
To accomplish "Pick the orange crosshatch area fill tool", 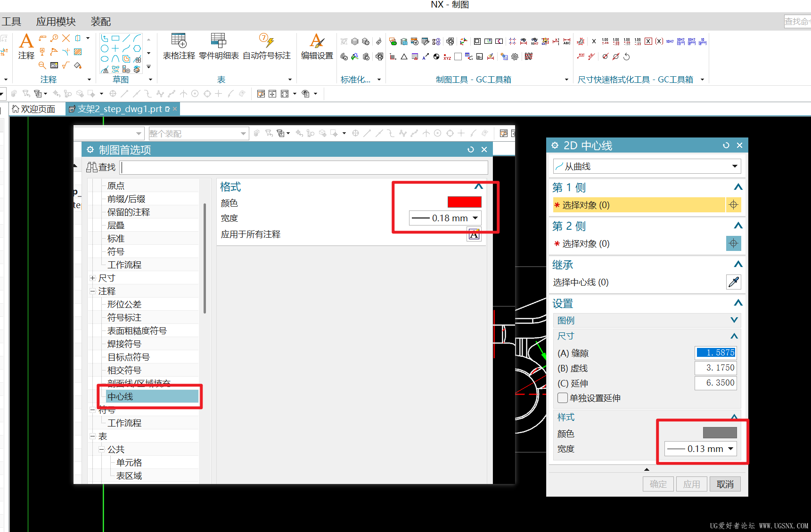I will [x=78, y=52].
